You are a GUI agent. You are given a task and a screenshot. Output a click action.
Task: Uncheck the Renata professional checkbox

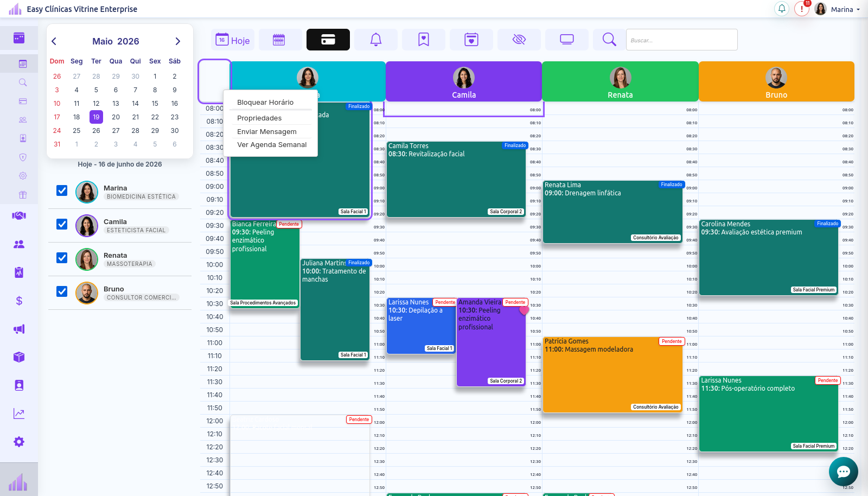point(62,258)
